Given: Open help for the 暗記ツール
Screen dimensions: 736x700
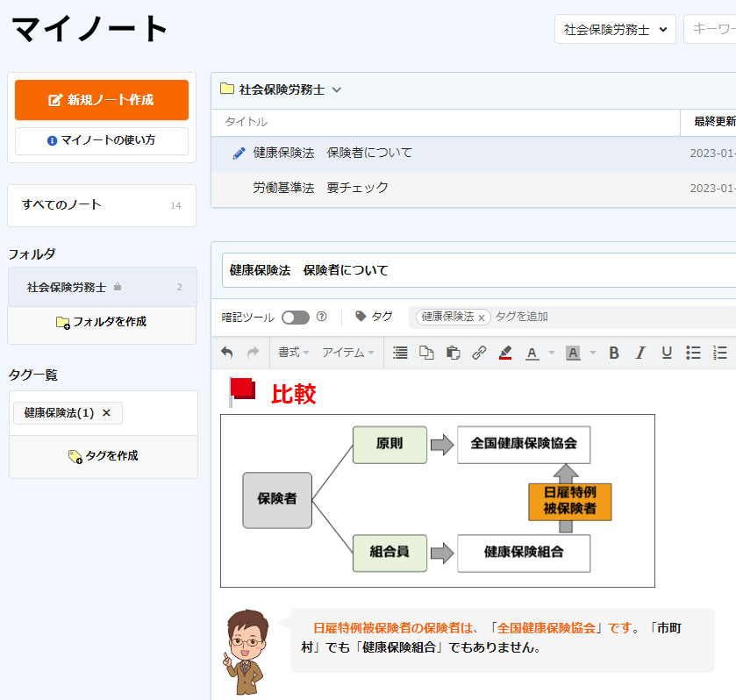Looking at the screenshot, I should [x=321, y=317].
